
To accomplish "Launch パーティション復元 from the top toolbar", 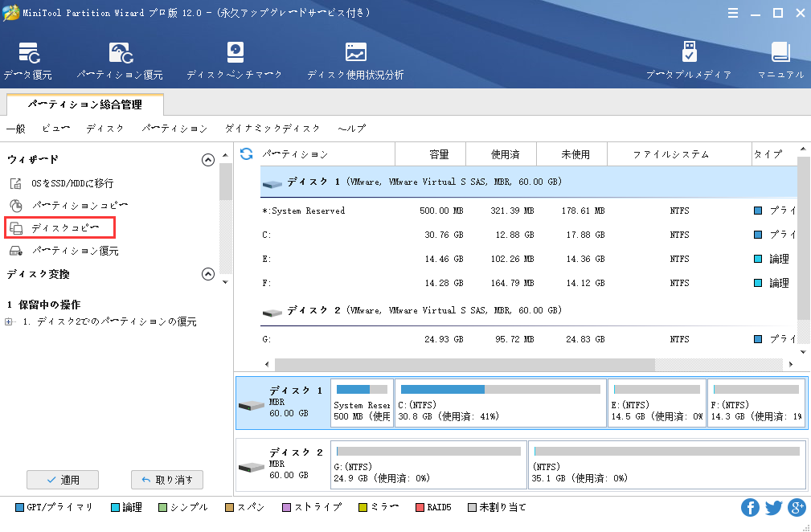I will click(120, 60).
